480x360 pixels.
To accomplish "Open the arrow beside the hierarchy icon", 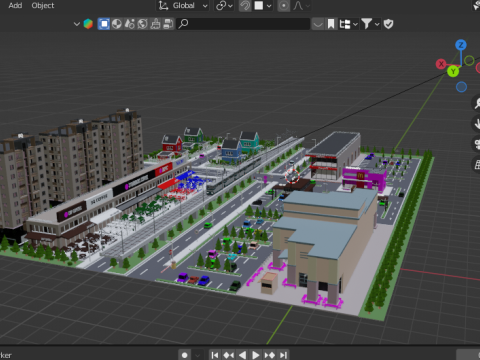I will [355, 24].
